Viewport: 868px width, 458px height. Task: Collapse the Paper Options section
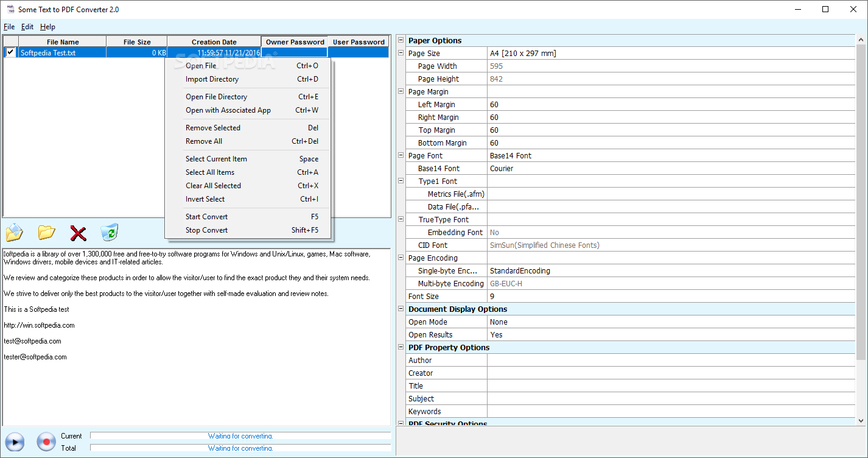[x=401, y=40]
